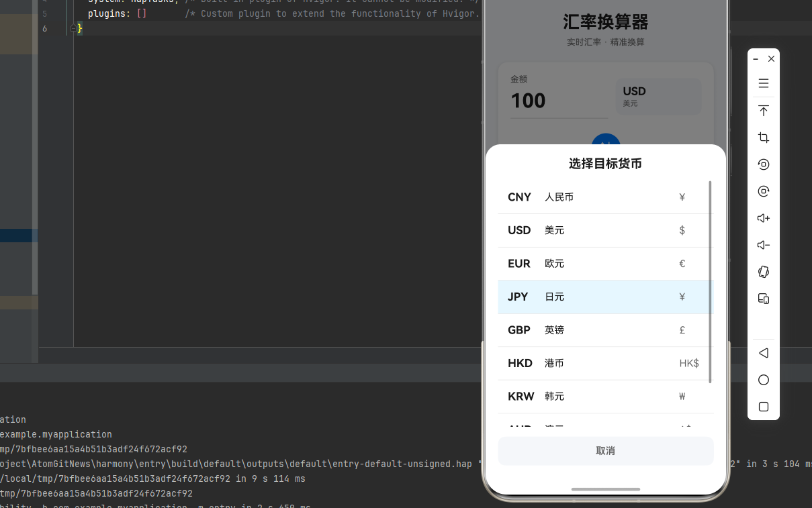Increase emulator volume with speaker plus icon

tap(764, 218)
